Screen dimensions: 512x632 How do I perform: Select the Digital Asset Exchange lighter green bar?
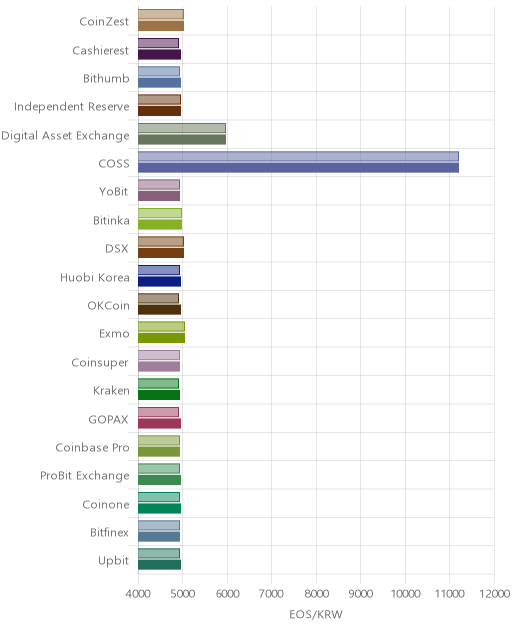pyautogui.click(x=182, y=128)
